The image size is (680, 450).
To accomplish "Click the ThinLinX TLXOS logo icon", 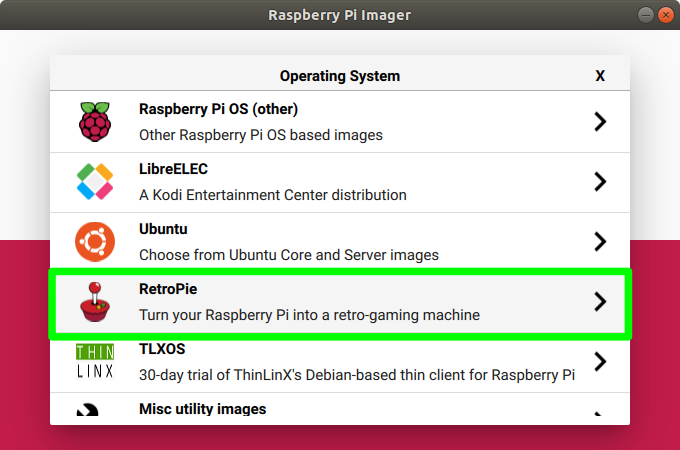I will tap(95, 361).
